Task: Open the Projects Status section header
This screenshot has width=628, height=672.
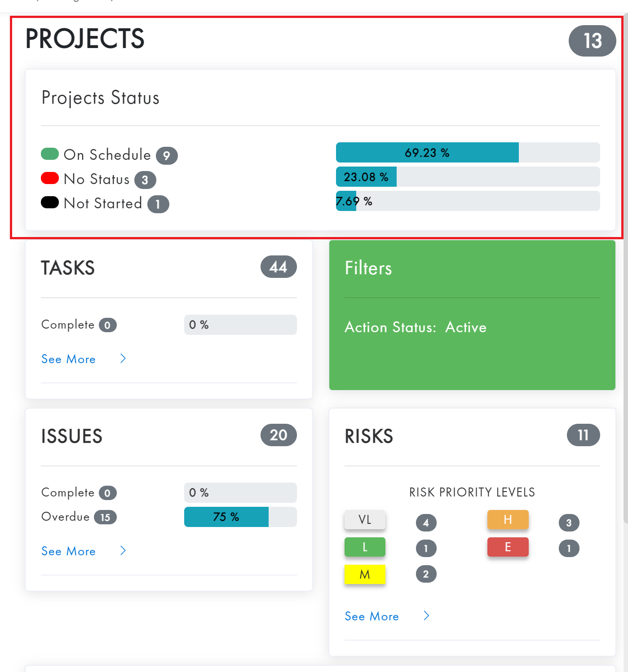Action: tap(101, 98)
